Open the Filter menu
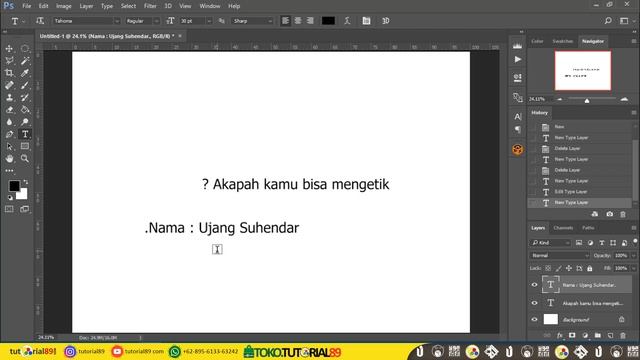This screenshot has width=640, height=360. click(150, 6)
